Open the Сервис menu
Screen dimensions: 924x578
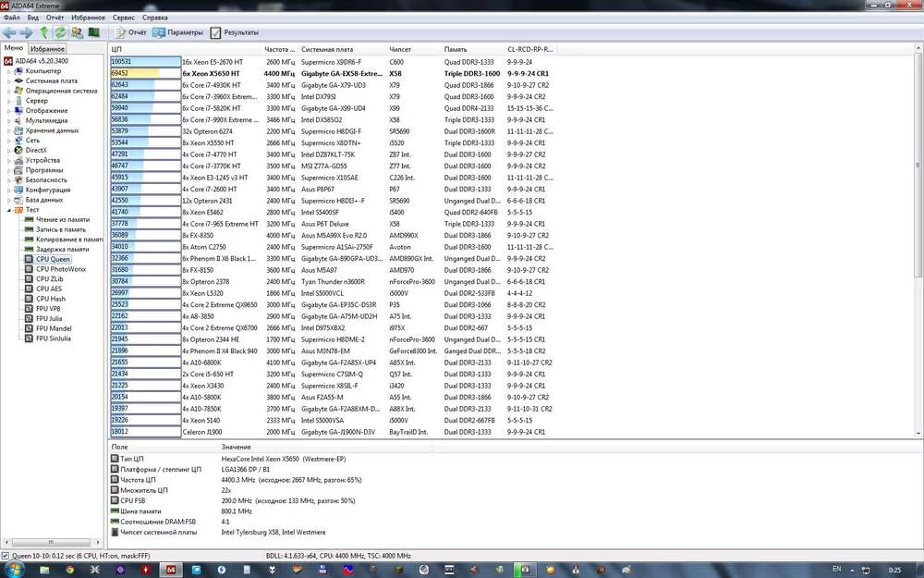(x=124, y=18)
